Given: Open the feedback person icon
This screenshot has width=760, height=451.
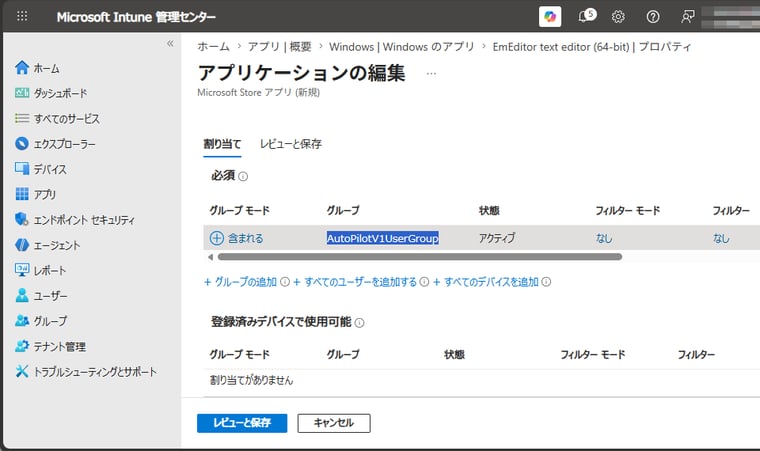Looking at the screenshot, I should click(x=687, y=17).
